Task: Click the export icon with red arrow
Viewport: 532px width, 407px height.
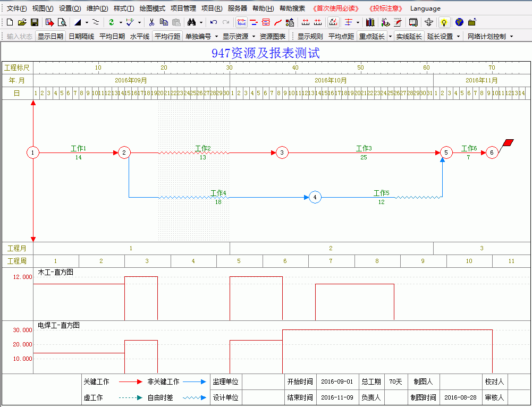Action: 50,22
